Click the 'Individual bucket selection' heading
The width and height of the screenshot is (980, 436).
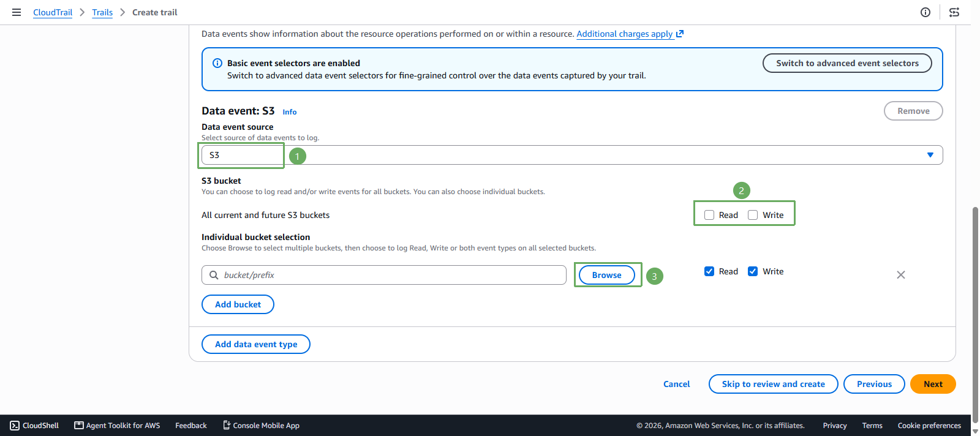click(x=256, y=237)
